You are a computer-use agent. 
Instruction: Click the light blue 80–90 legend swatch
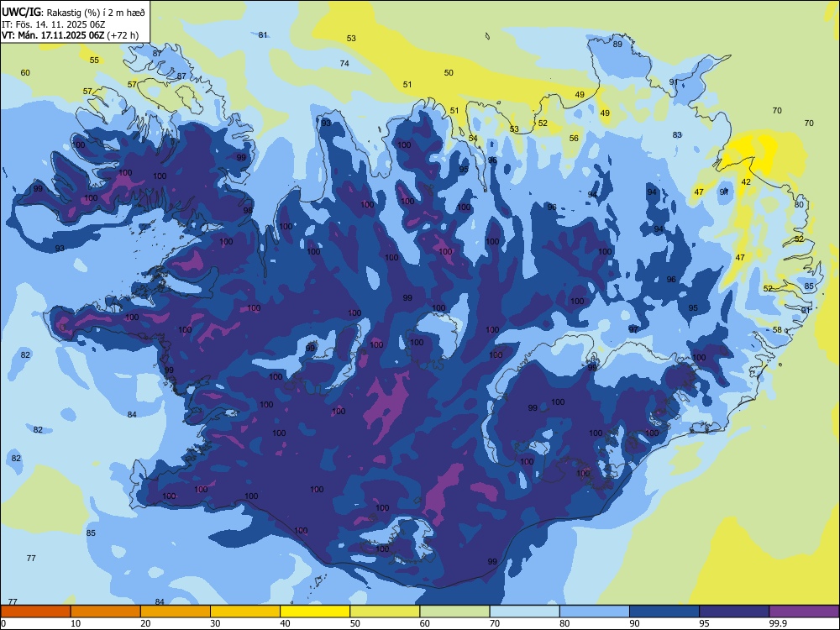click(x=595, y=612)
